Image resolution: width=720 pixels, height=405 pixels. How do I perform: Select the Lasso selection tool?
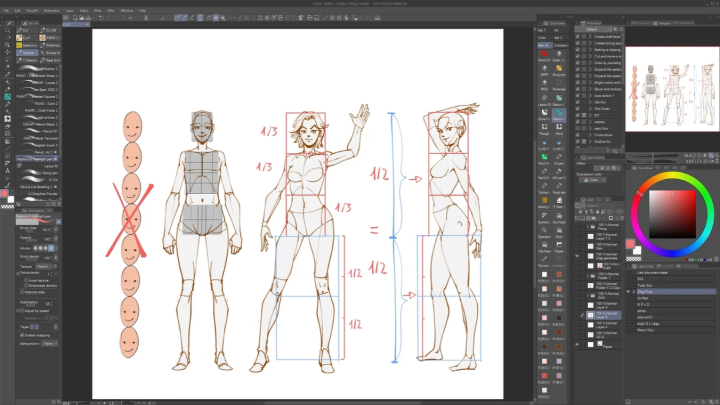click(7, 60)
